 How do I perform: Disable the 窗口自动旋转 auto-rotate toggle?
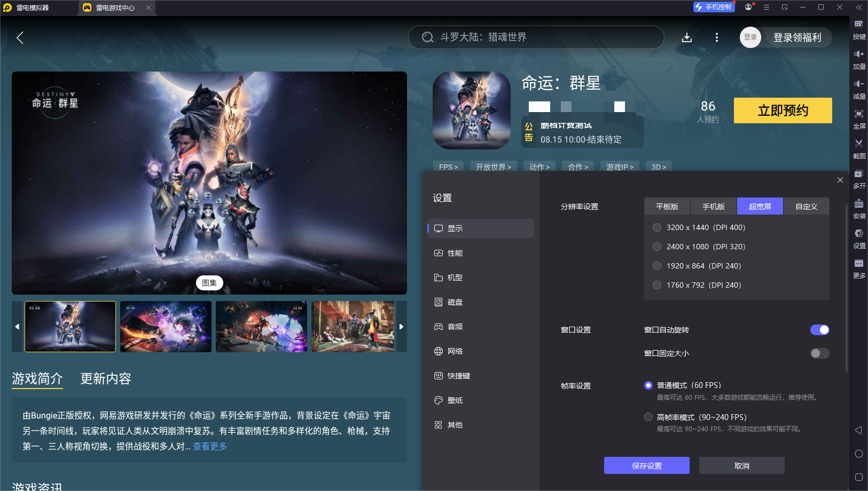(x=819, y=329)
